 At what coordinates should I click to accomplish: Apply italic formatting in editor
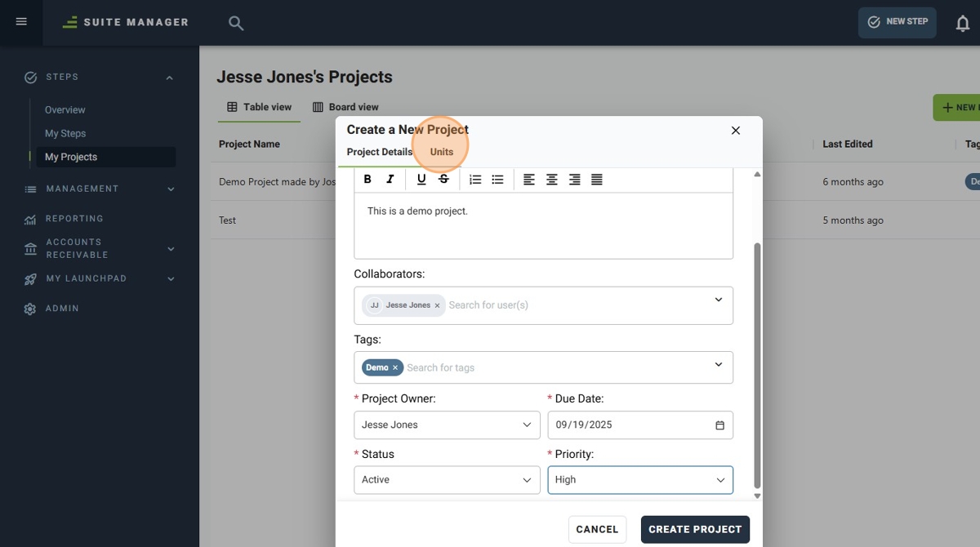pyautogui.click(x=390, y=180)
